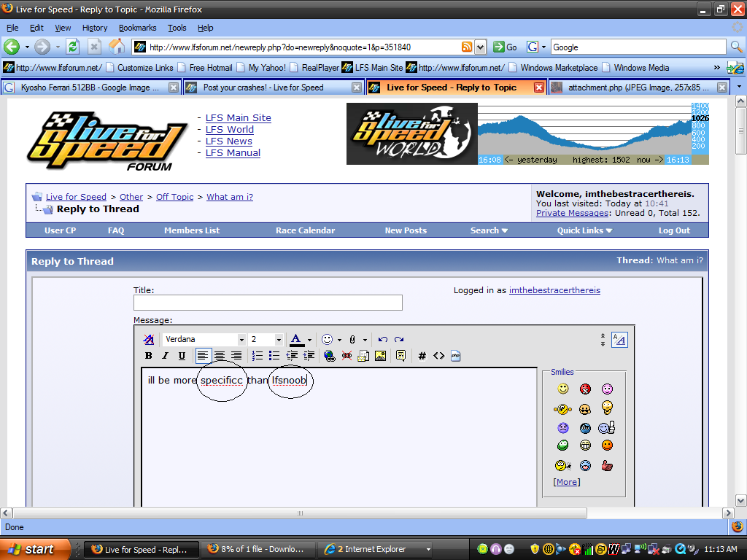Screen dimensions: 747x560
Task: Apply the current text color A
Action: click(x=296, y=340)
